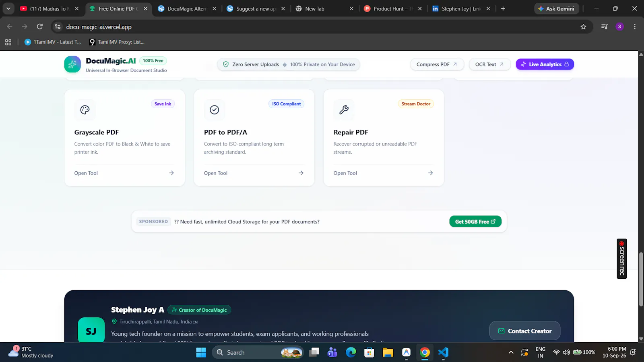Image resolution: width=644 pixels, height=362 pixels.
Task: Switch to the New Tab tab
Action: coord(324,8)
